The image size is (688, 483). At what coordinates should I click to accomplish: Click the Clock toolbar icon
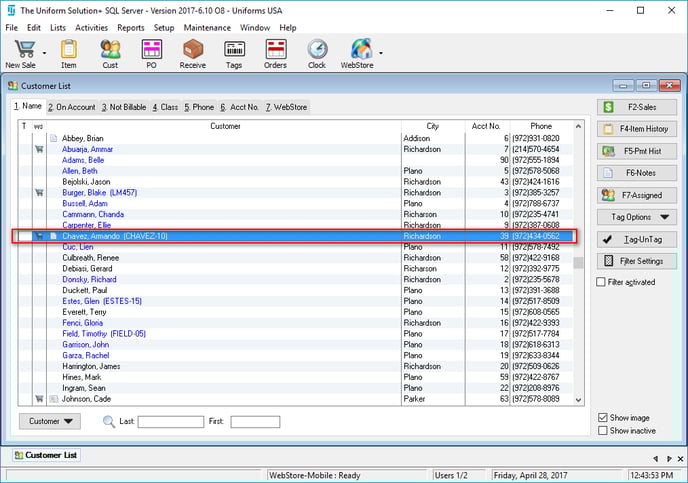coord(317,49)
